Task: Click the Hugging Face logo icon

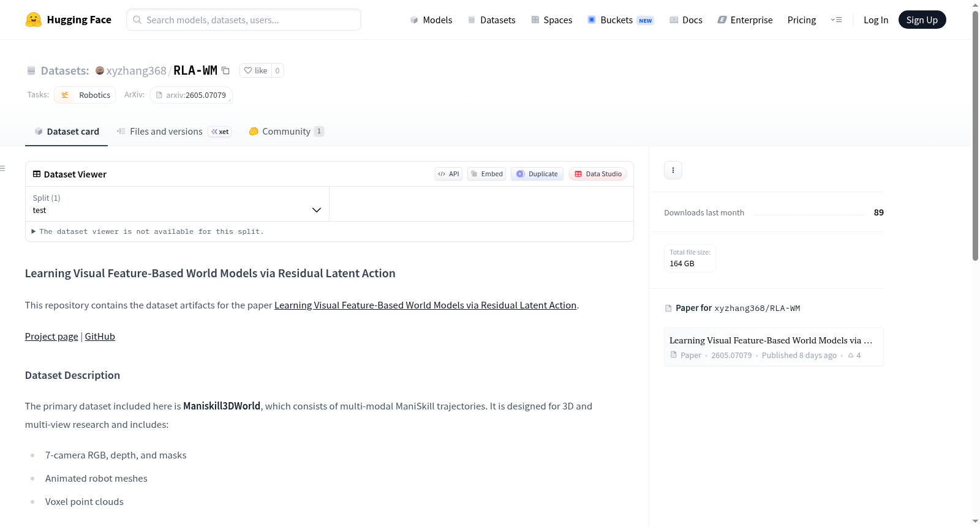Action: [x=34, y=20]
